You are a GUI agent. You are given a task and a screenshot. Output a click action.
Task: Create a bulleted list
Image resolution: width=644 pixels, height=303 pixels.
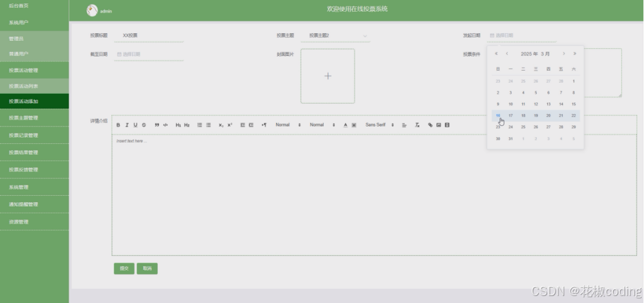pyautogui.click(x=208, y=125)
